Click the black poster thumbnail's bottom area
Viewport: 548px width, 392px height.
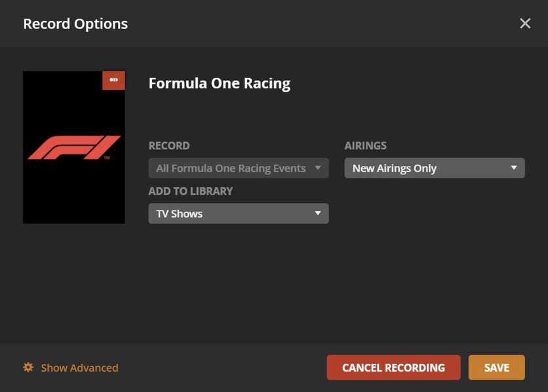click(73, 203)
